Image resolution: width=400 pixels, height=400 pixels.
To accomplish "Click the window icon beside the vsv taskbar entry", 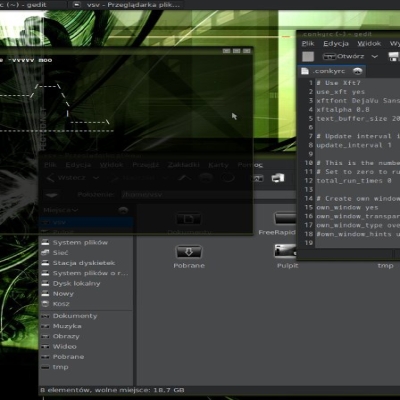I will pyautogui.click(x=77, y=5).
